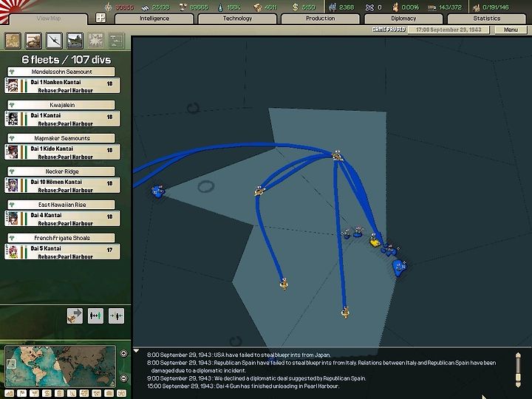
Task: Open the Technology tab
Action: [x=237, y=18]
